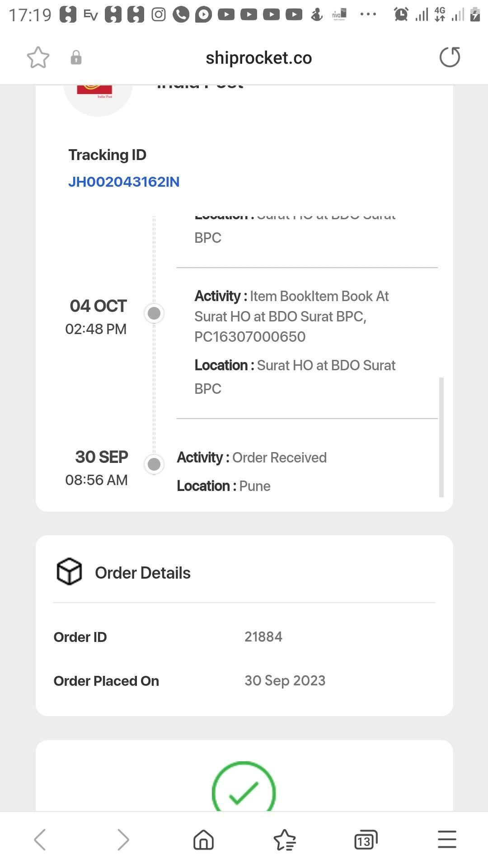
Task: Open the browser home page
Action: (x=203, y=840)
